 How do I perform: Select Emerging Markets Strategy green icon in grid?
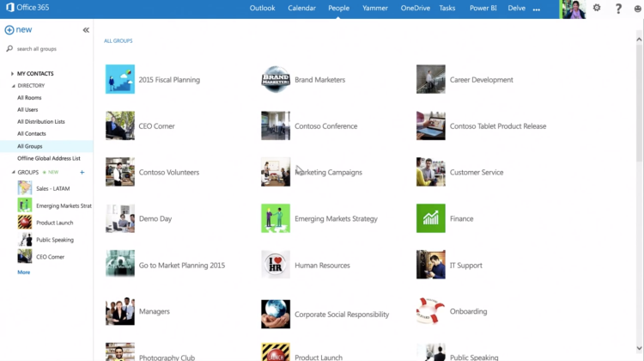tap(276, 218)
